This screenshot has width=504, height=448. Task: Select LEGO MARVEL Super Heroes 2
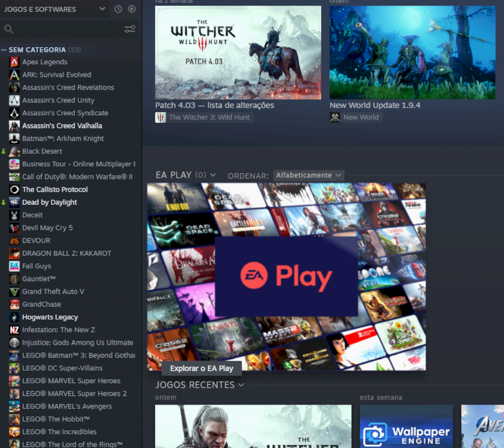74,394
